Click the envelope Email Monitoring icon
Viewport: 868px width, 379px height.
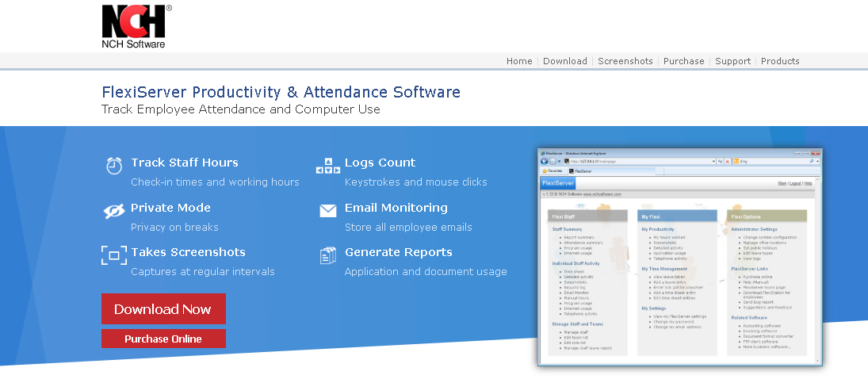point(328,211)
